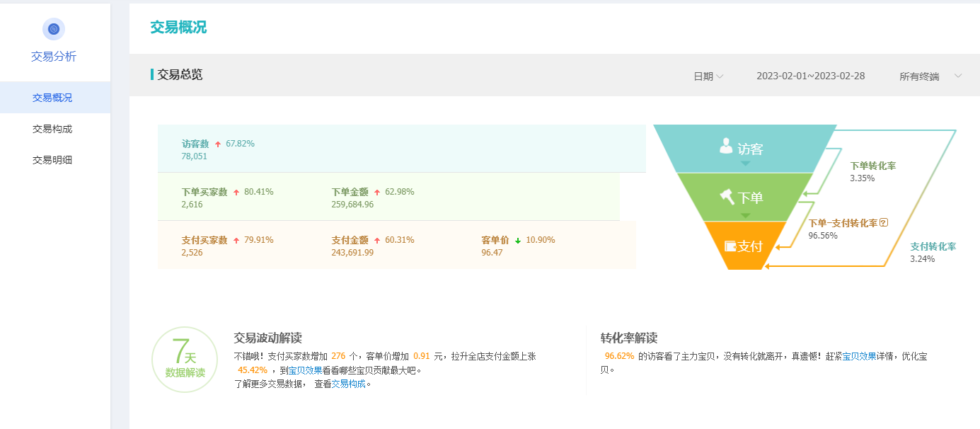
Task: Click green down arrow next to 客单价
Action: point(518,241)
